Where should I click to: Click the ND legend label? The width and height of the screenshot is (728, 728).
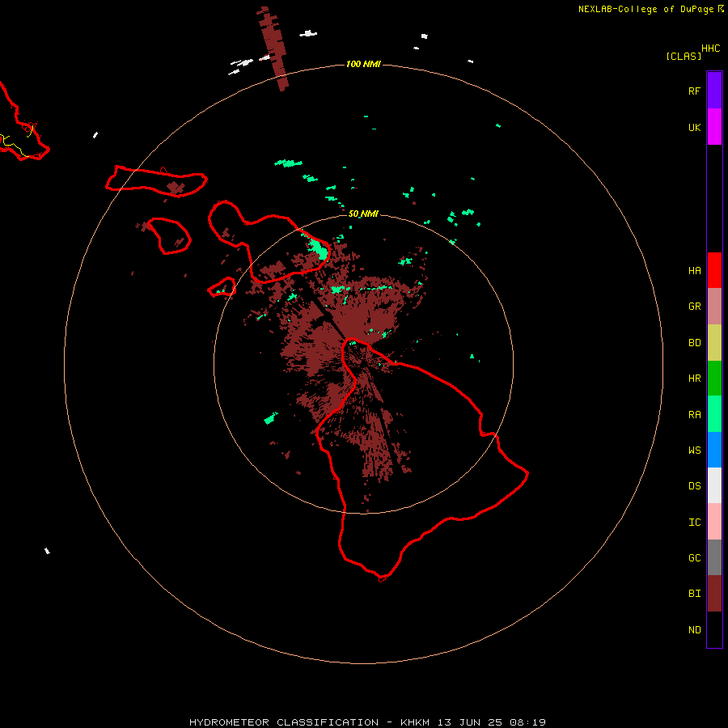pos(694,630)
